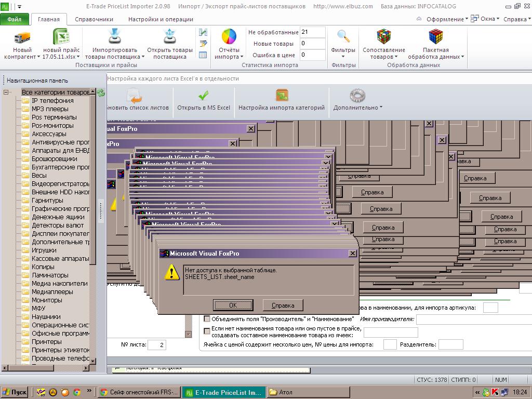Refresh the category tree green arrows icon
The height and width of the screenshot is (399, 532).
coord(101,92)
